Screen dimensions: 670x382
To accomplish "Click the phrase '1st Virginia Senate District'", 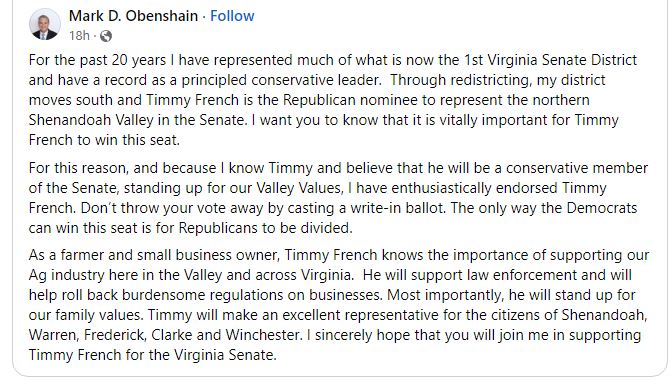I will pos(550,60).
